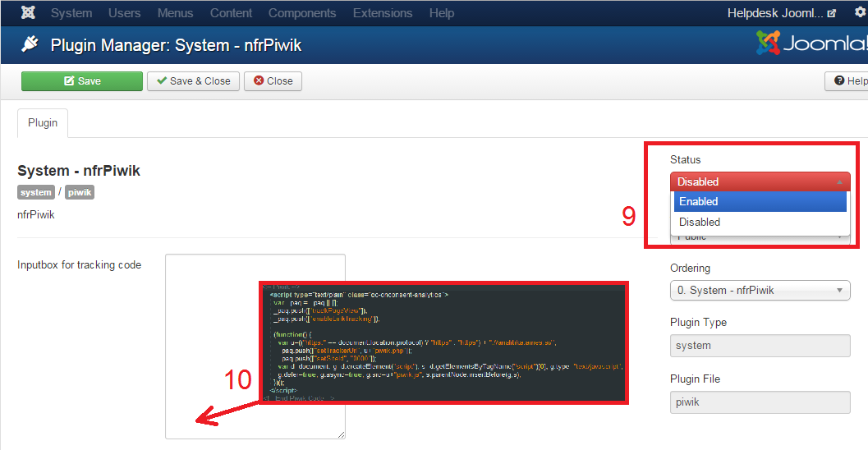Click the system label badge
868x450 pixels.
point(36,193)
